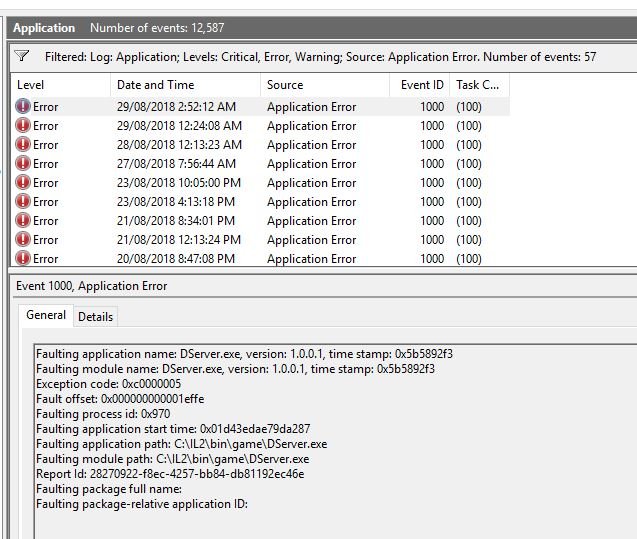637x539 pixels.
Task: Sort by Event ID column header
Action: coord(422,85)
